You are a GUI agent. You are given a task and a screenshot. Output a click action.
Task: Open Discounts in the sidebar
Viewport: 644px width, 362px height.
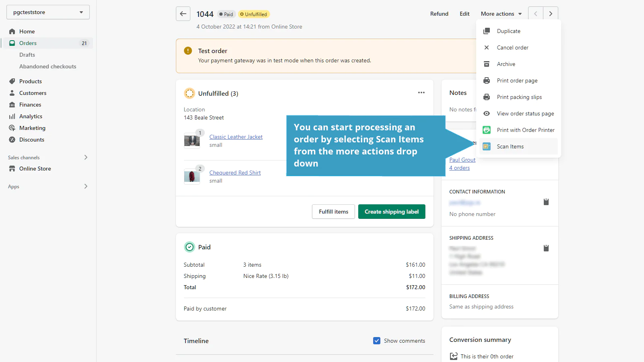coord(32,140)
